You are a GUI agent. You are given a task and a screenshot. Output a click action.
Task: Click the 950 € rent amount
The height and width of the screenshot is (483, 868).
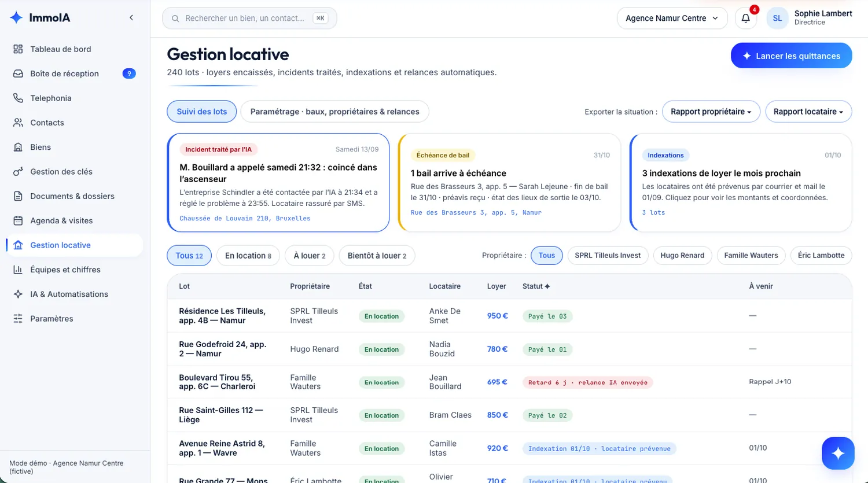498,316
